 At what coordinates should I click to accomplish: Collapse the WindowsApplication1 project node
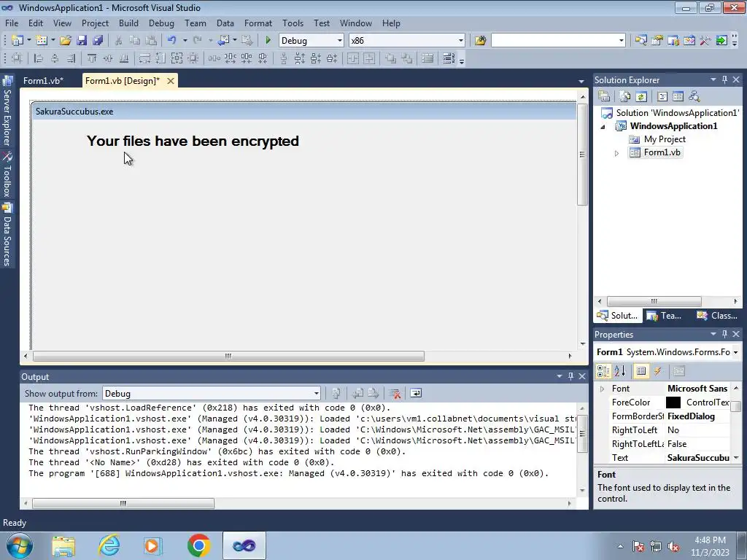coord(603,127)
